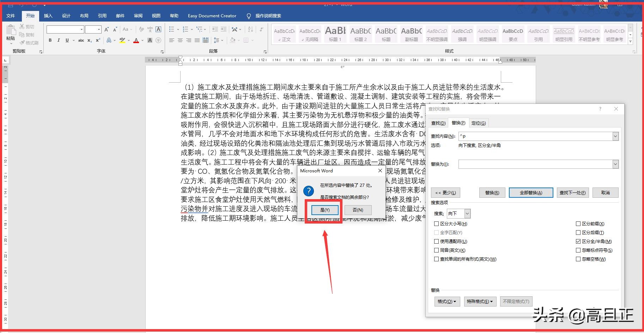This screenshot has height=333, width=644.
Task: Apply superscript formatting
Action: pos(98,40)
